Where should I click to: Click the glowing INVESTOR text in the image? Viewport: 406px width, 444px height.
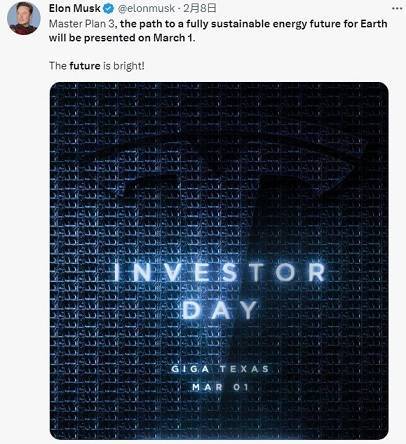[x=220, y=272]
